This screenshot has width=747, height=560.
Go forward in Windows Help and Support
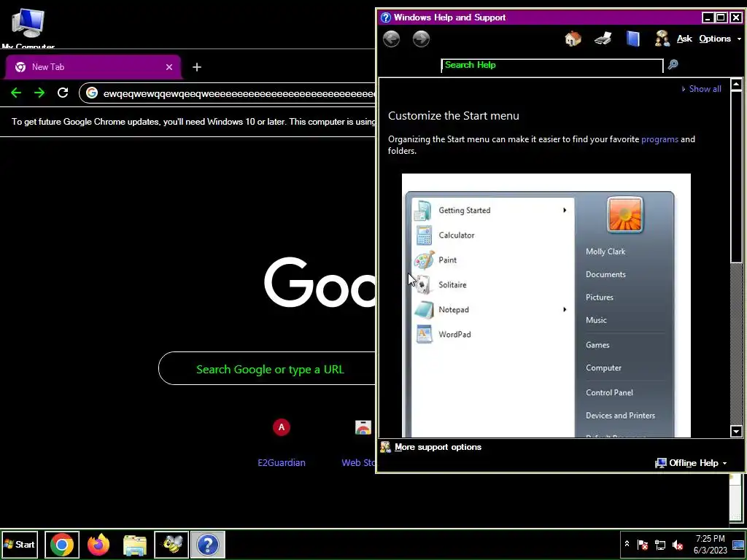421,39
